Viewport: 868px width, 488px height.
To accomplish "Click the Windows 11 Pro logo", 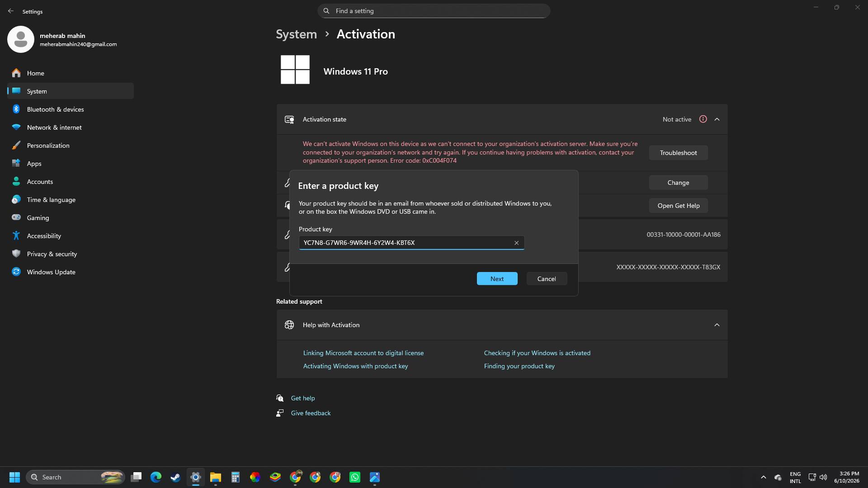I will [x=295, y=70].
